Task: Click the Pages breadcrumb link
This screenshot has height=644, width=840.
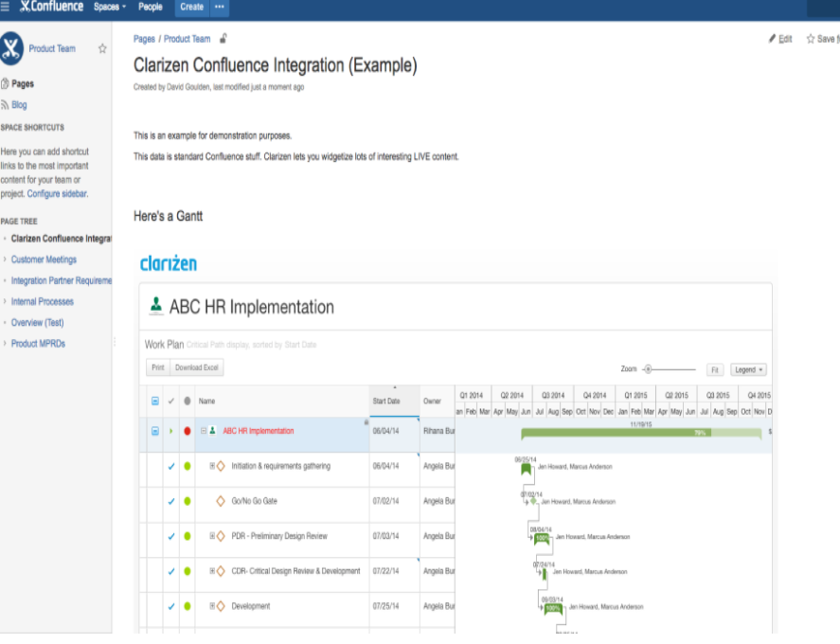Action: click(x=144, y=39)
